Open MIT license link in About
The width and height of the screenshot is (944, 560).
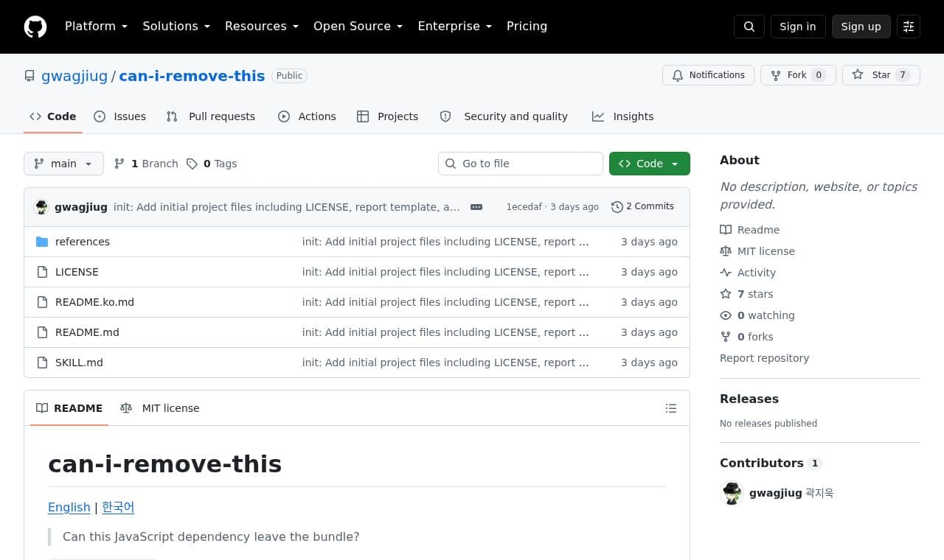[x=757, y=251]
